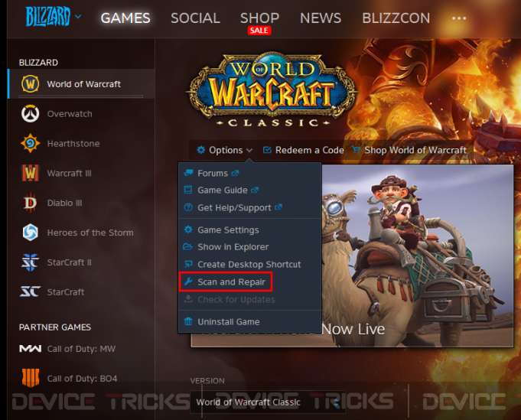This screenshot has height=420, width=521.
Task: Open Hearthstone from the sidebar icon
Action: [31, 143]
